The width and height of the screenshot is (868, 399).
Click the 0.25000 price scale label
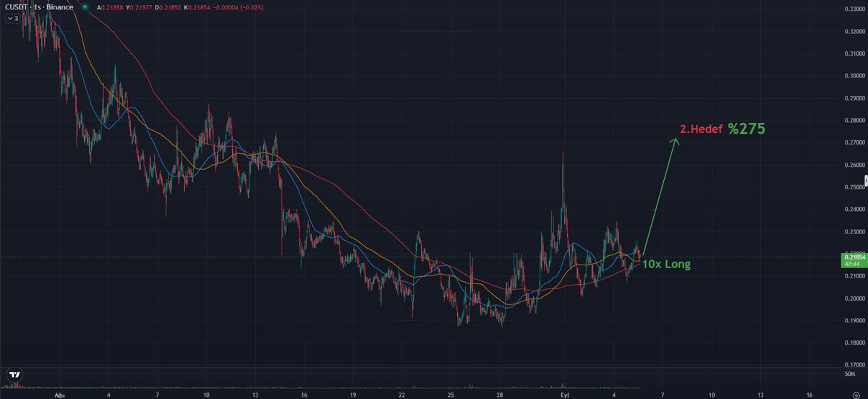[x=854, y=187]
